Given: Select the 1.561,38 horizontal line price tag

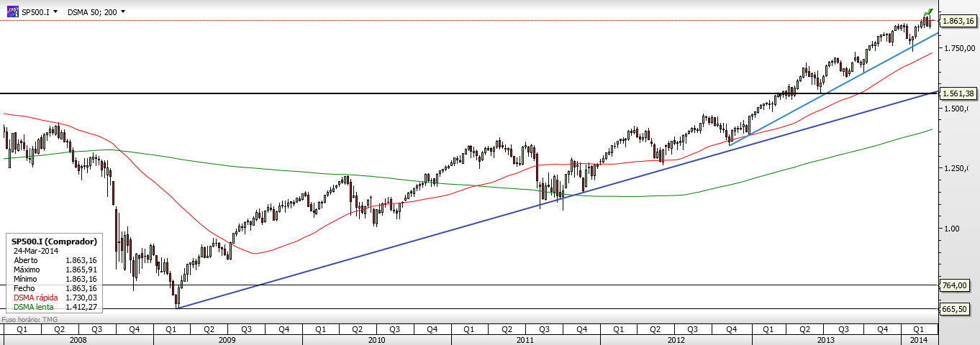Looking at the screenshot, I should click(959, 93).
